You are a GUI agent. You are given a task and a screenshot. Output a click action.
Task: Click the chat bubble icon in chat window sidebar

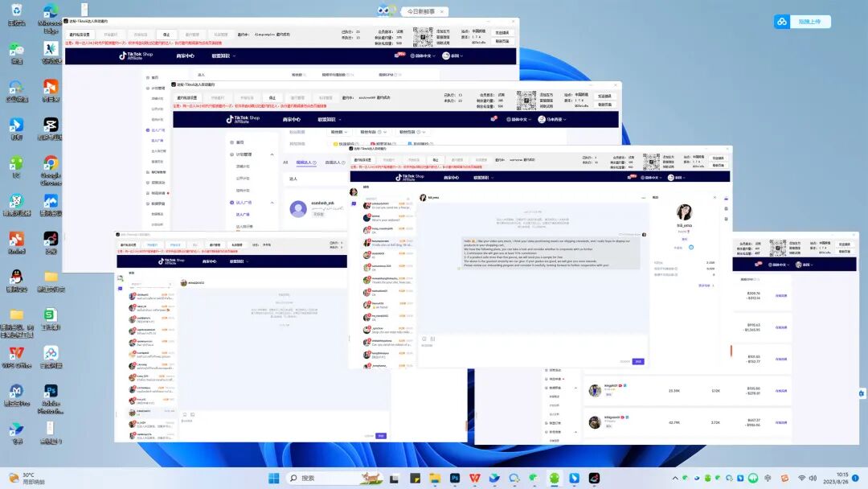[x=354, y=203]
